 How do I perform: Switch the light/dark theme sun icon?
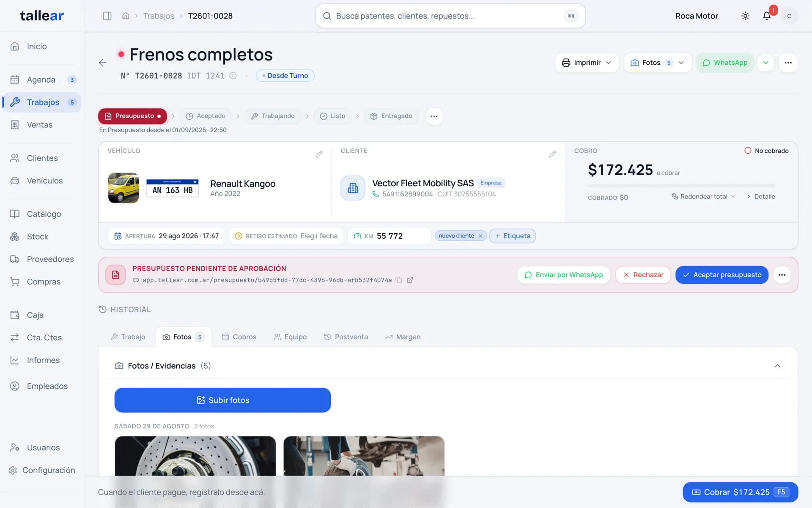coord(745,16)
